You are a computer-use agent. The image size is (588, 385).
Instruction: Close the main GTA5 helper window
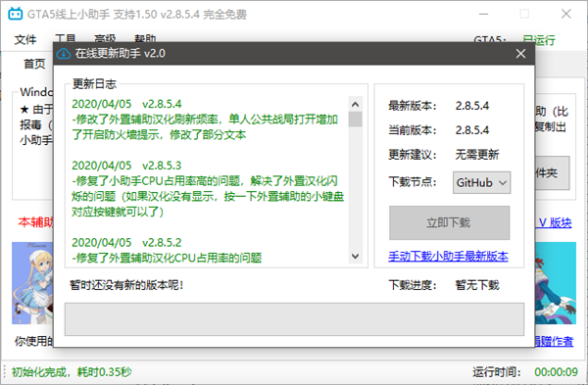[x=566, y=15]
